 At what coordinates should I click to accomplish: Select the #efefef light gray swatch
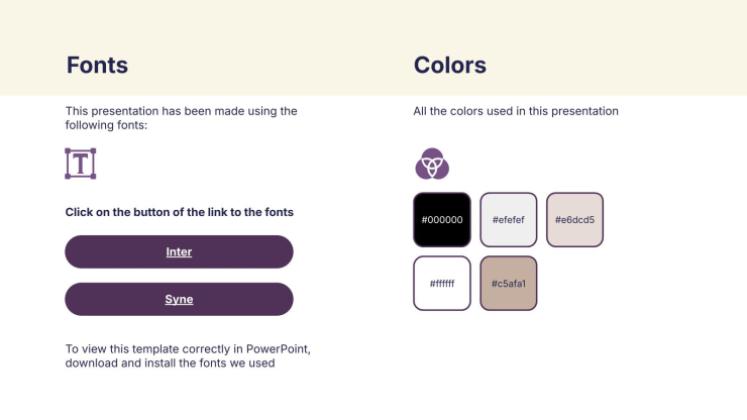pyautogui.click(x=508, y=220)
